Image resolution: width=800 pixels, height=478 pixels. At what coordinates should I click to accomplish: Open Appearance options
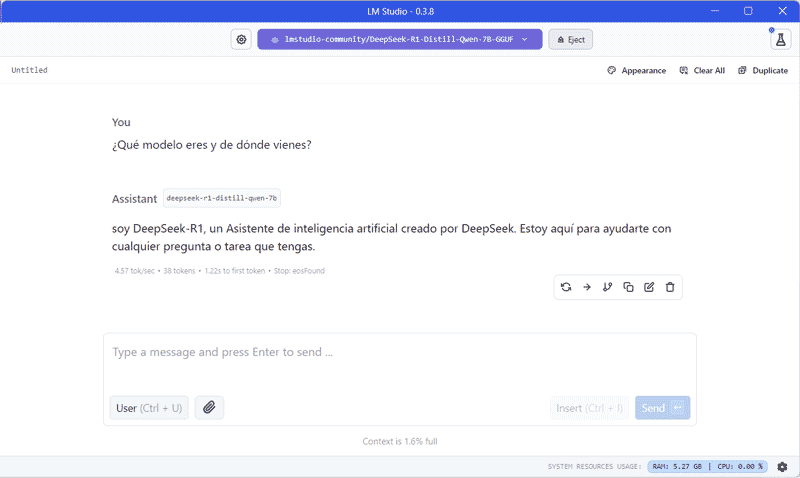tap(636, 70)
